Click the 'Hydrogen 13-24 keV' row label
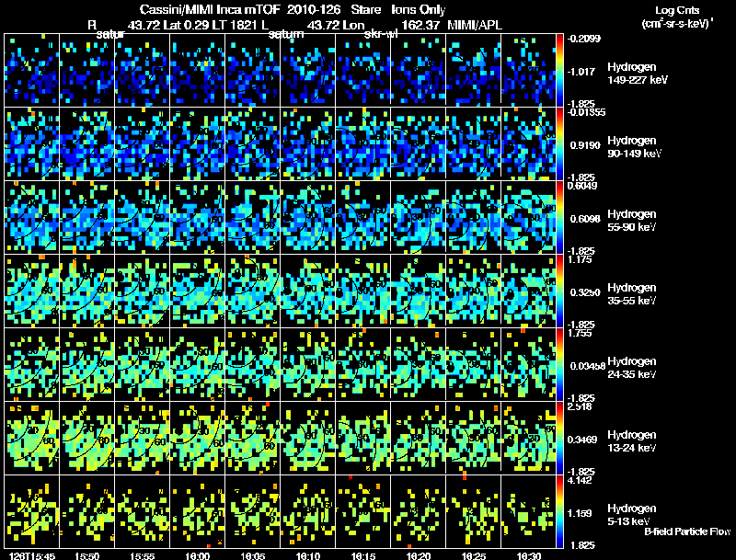This screenshot has width=736, height=560. (x=632, y=440)
